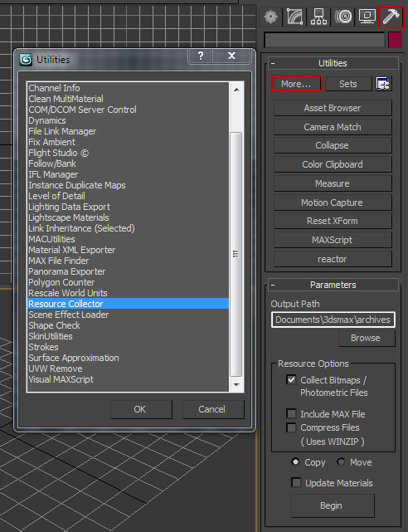Toggle Collect Bitmaps / Photometric Files checkbox
Image resolution: width=408 pixels, height=532 pixels.
pyautogui.click(x=291, y=379)
